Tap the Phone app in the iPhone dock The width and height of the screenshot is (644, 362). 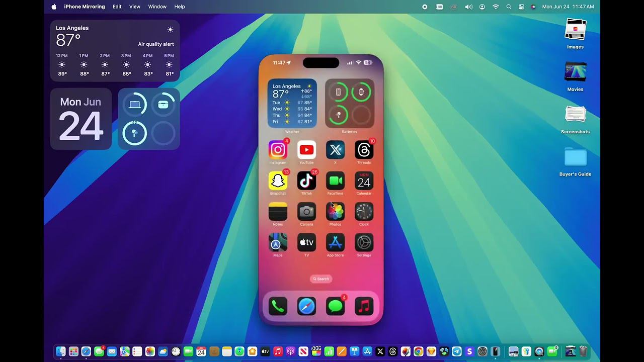278,306
